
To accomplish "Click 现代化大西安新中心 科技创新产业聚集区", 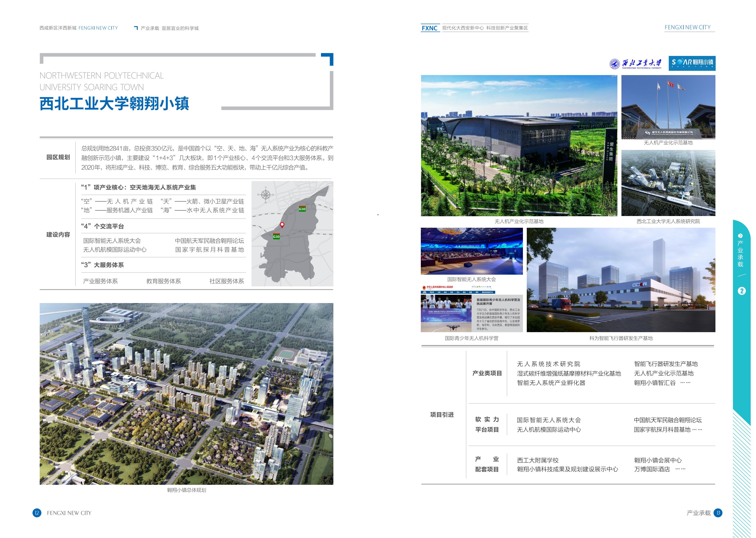I will (485, 28).
